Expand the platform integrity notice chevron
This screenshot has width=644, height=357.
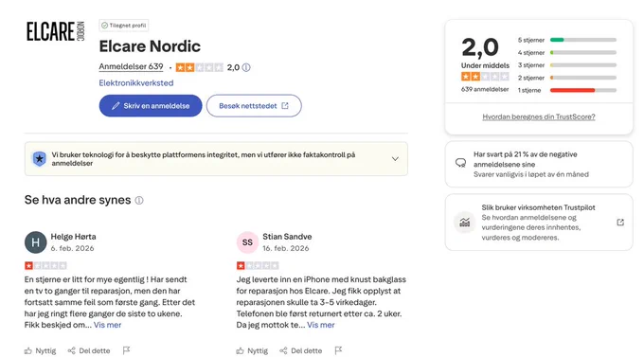395,158
